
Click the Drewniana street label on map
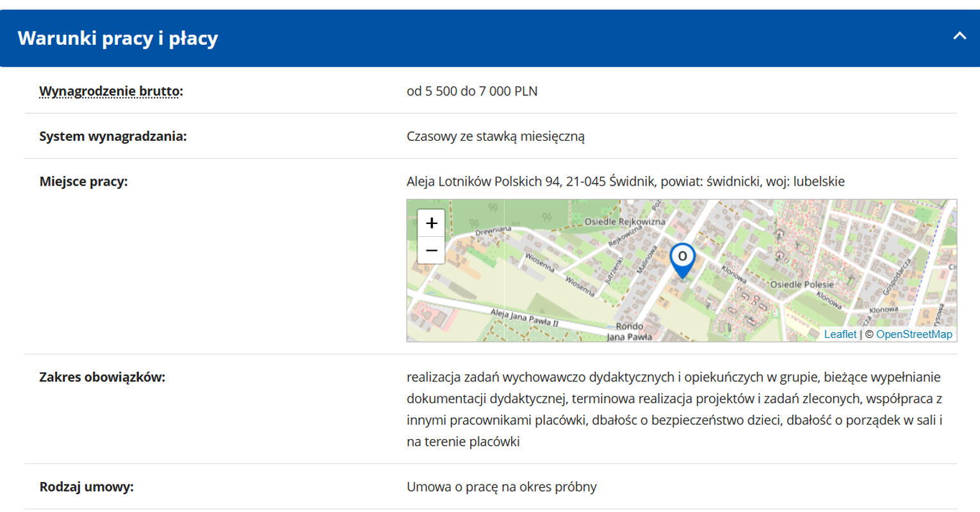click(x=493, y=231)
